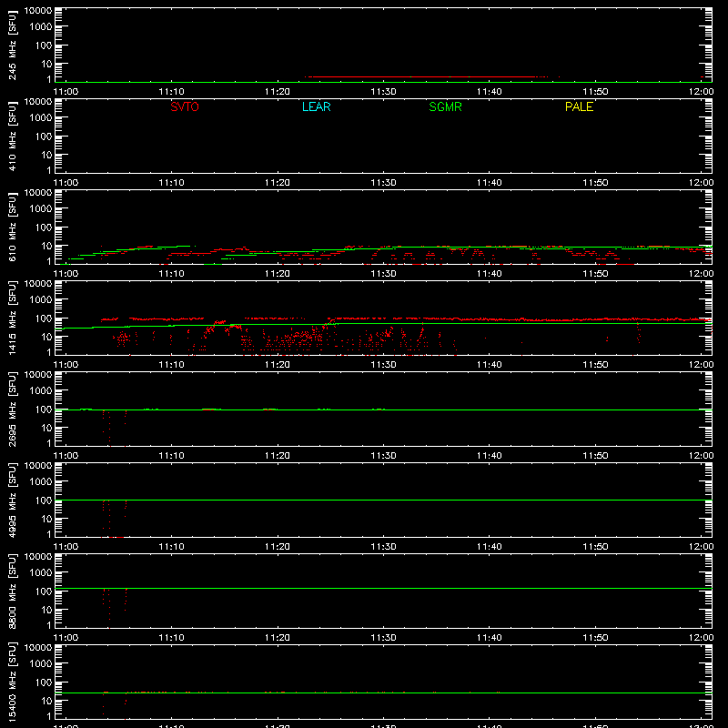Click the 100 tick label on 1415 MHz axis

tap(44, 318)
